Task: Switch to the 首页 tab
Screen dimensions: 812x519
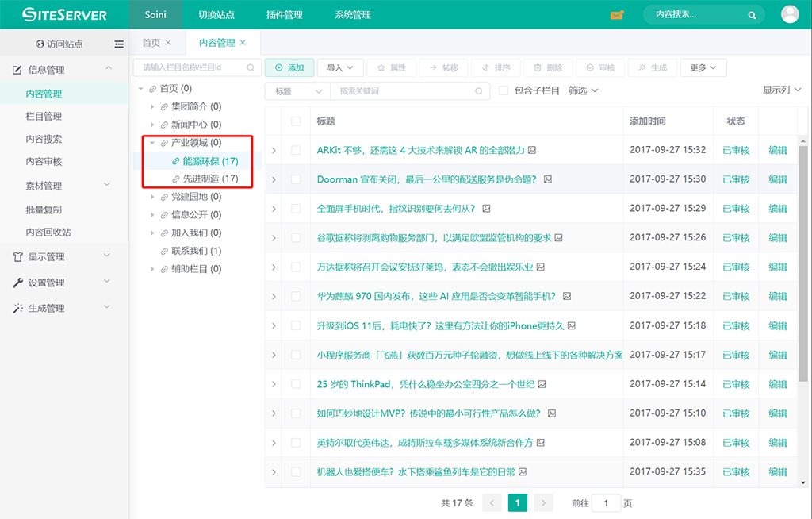Action: [151, 43]
